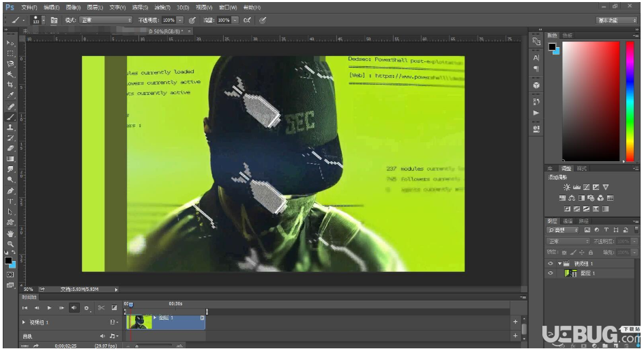Select the Clone Stamp tool
Viewport: 644px width, 349px height.
pyautogui.click(x=10, y=128)
